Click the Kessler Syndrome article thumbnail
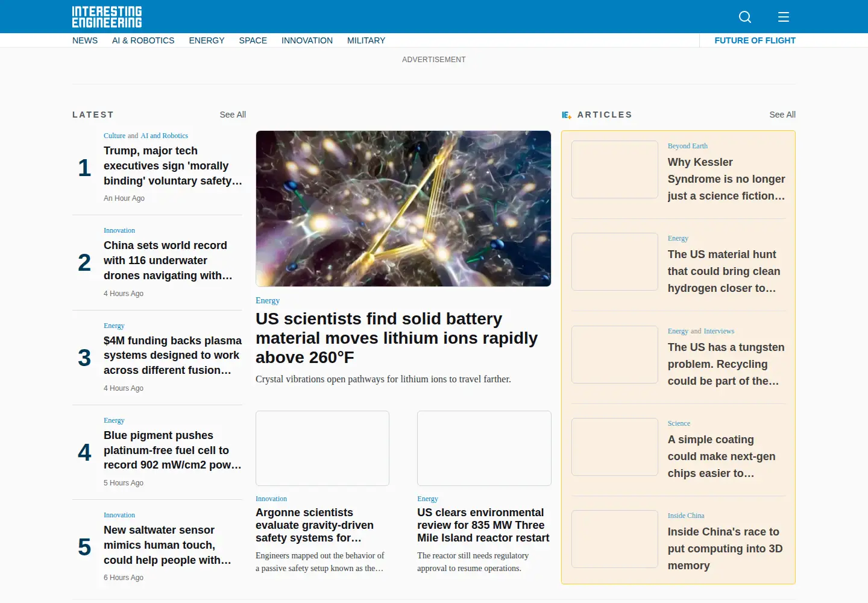 click(x=615, y=169)
